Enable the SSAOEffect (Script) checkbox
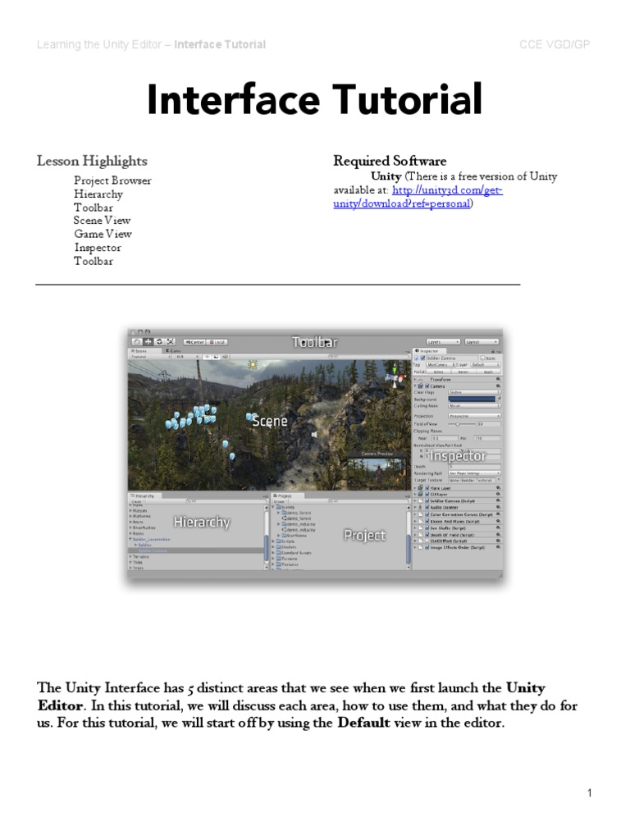 (427, 541)
